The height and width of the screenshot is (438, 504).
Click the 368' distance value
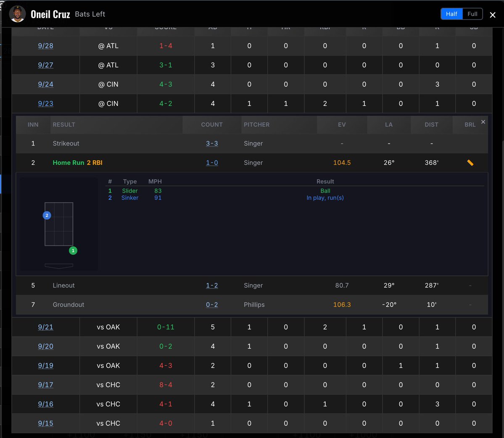tap(431, 163)
